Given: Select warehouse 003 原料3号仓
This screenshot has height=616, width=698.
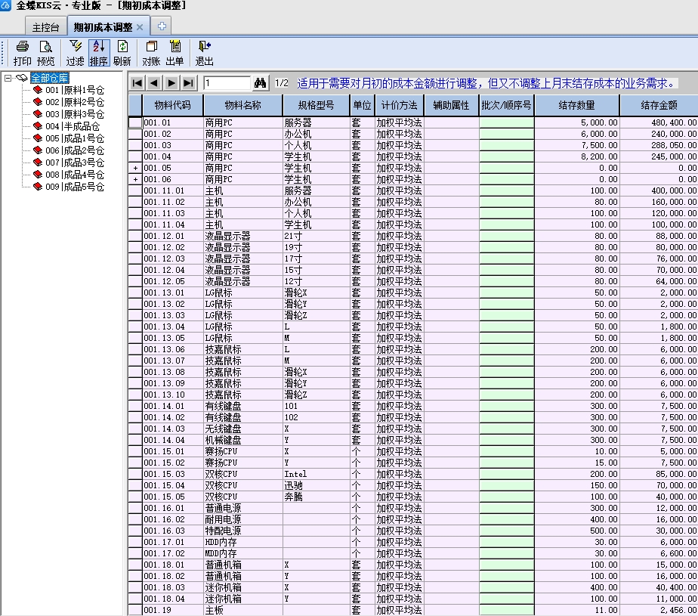Looking at the screenshot, I should click(75, 114).
